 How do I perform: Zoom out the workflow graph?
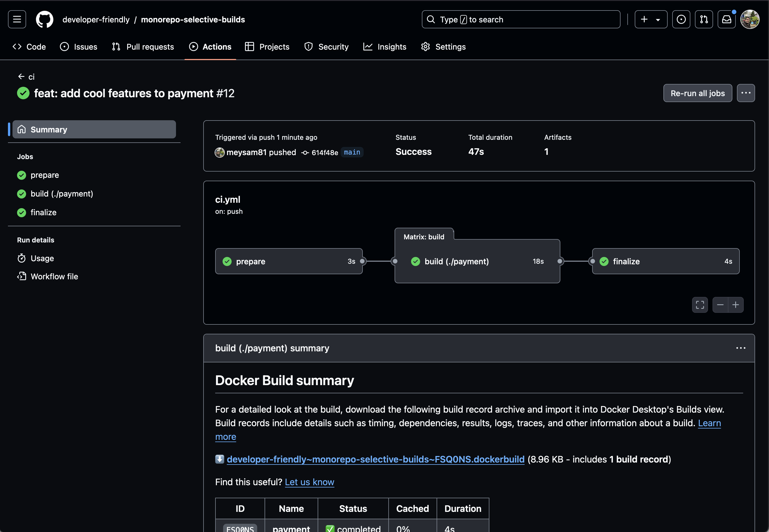click(x=720, y=305)
